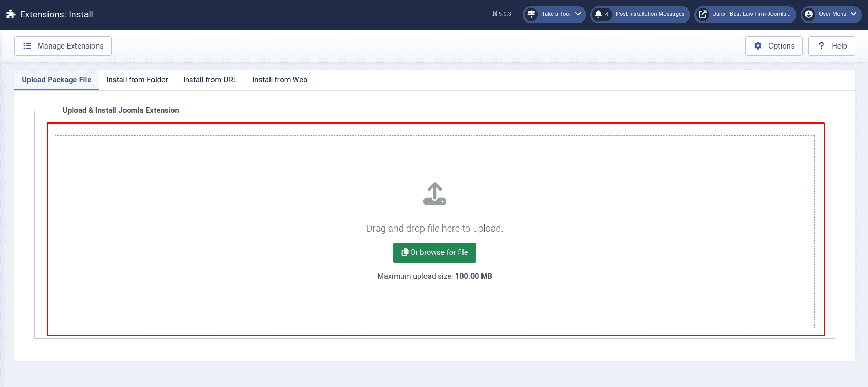
Task: Click the Drag and drop file here text
Action: click(435, 229)
